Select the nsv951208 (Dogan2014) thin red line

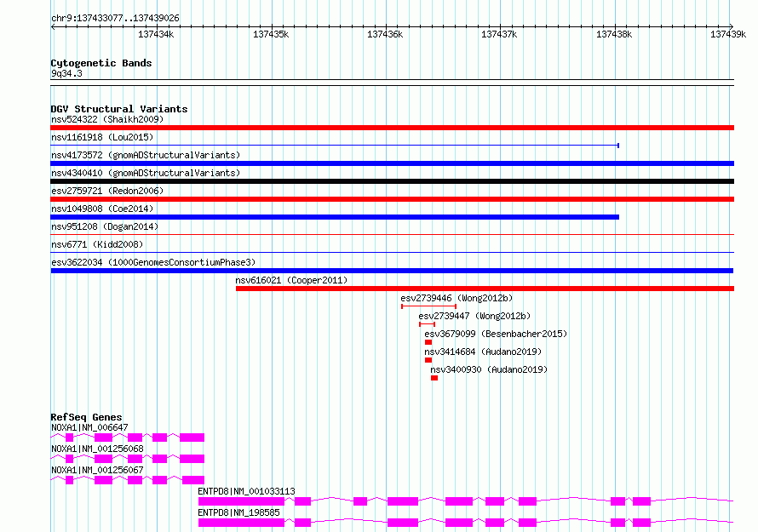pyautogui.click(x=392, y=235)
